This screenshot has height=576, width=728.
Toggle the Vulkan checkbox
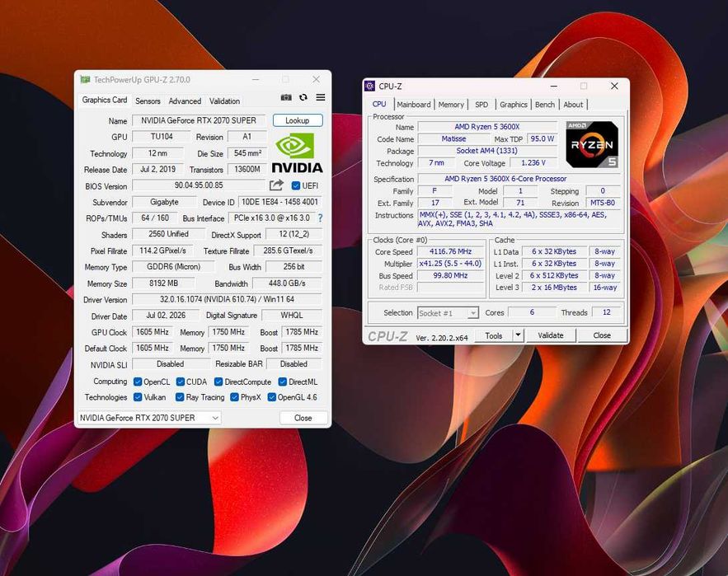click(138, 397)
